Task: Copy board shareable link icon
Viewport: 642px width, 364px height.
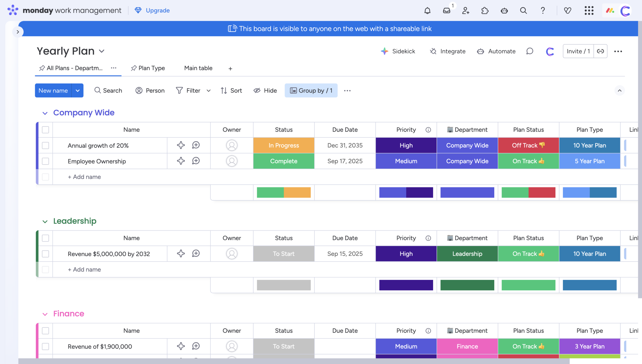Action: point(600,51)
